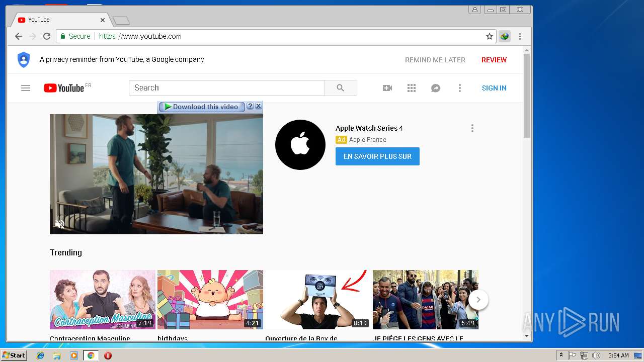Click the taskbar clock 3:54 AM
This screenshot has width=644, height=362.
[x=618, y=355]
